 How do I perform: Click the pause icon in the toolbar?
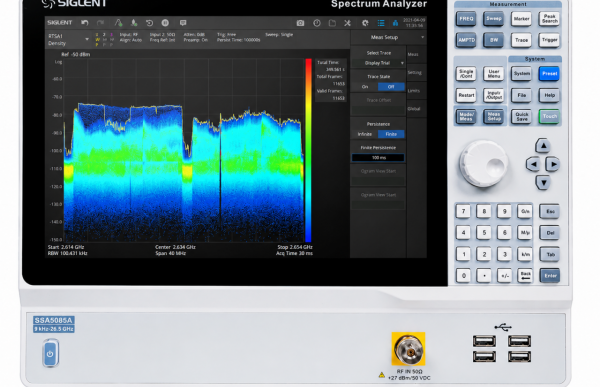tap(165, 23)
